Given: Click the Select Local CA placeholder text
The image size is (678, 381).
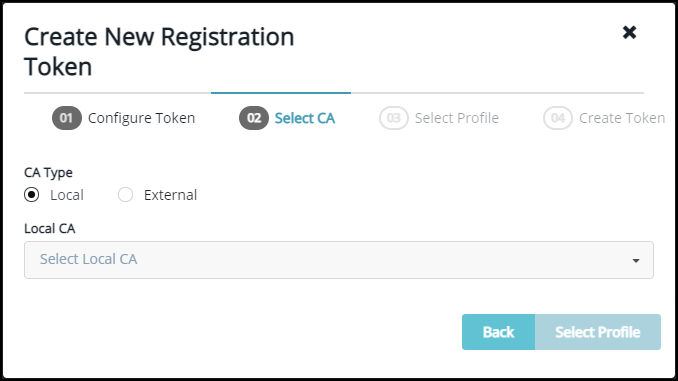Looking at the screenshot, I should coord(88,259).
